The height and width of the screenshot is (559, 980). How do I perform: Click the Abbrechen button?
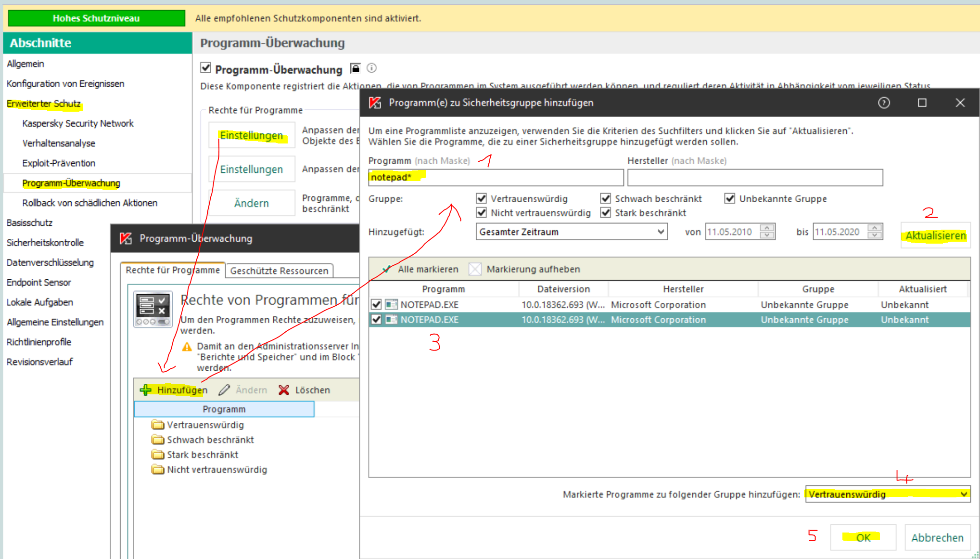tap(937, 537)
